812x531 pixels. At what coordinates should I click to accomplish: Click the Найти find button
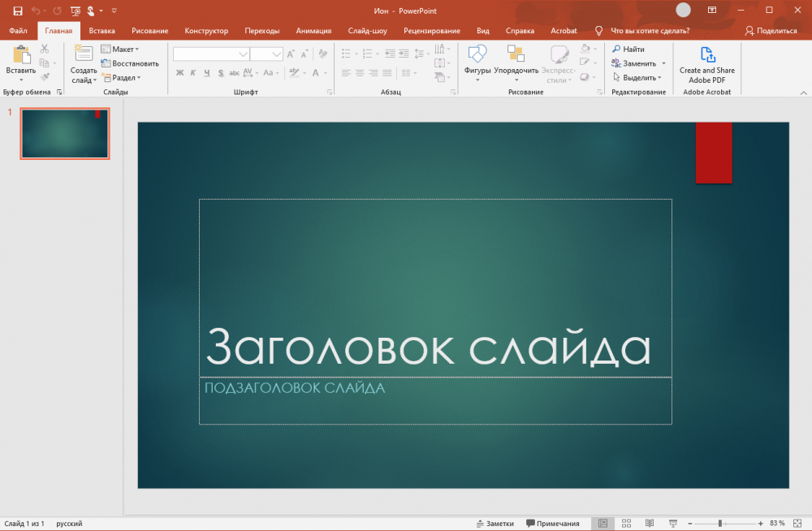coord(628,50)
